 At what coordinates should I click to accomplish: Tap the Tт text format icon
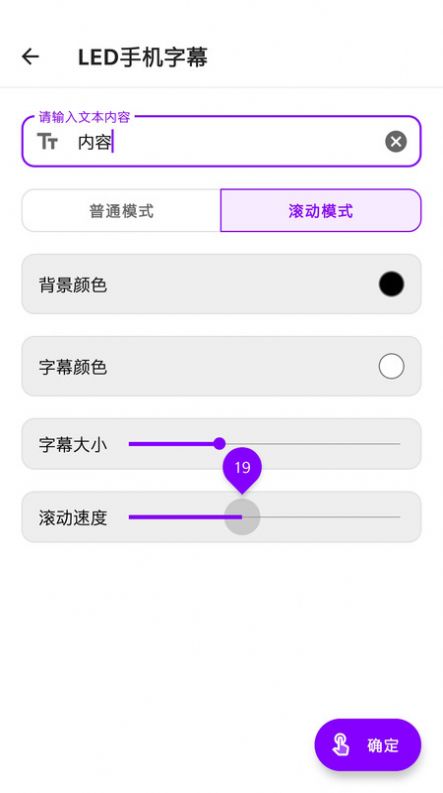click(x=48, y=142)
